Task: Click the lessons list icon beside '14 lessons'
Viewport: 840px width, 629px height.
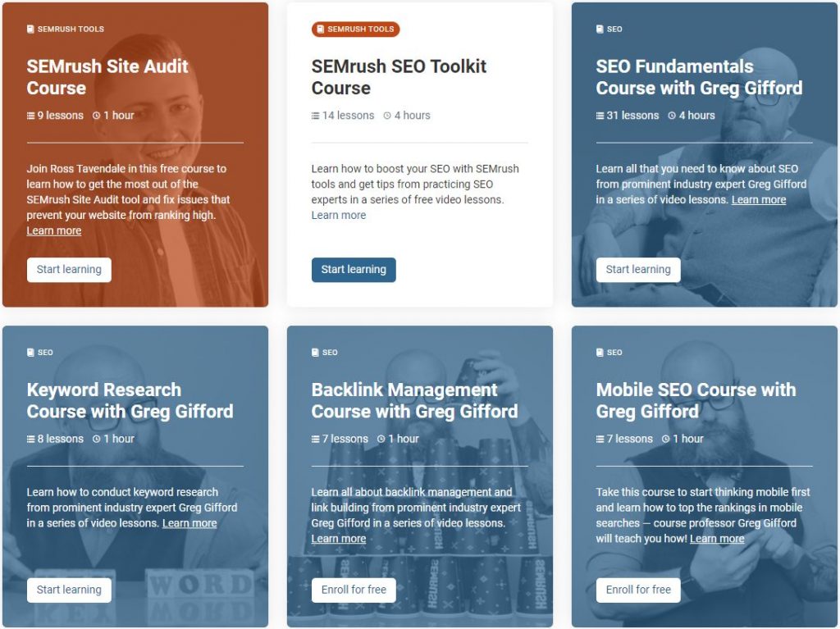Action: (315, 116)
